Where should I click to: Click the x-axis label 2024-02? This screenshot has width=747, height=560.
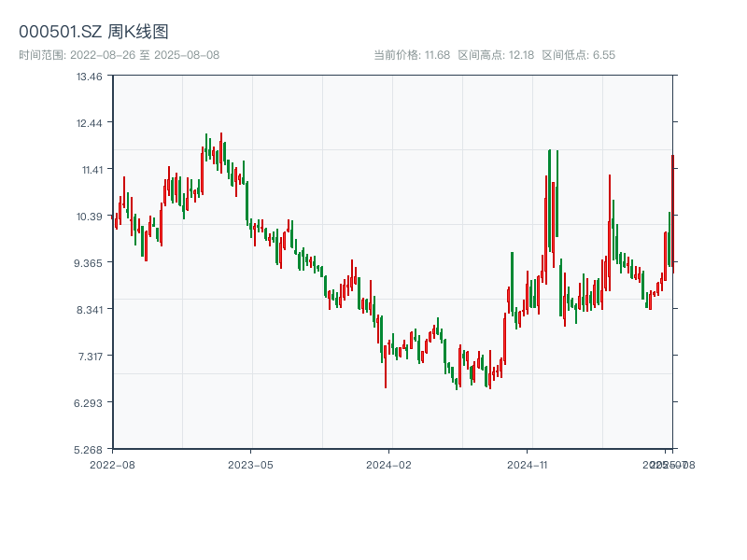[x=388, y=465]
